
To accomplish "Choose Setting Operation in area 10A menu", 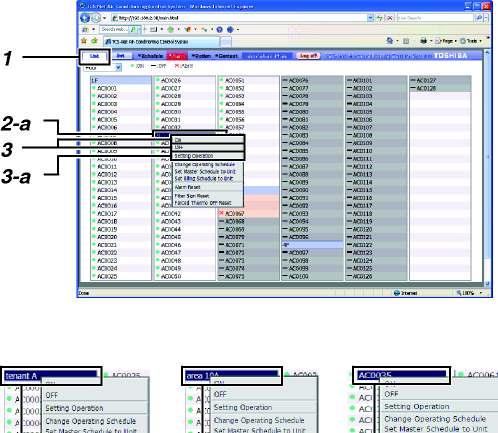I will (x=263, y=407).
